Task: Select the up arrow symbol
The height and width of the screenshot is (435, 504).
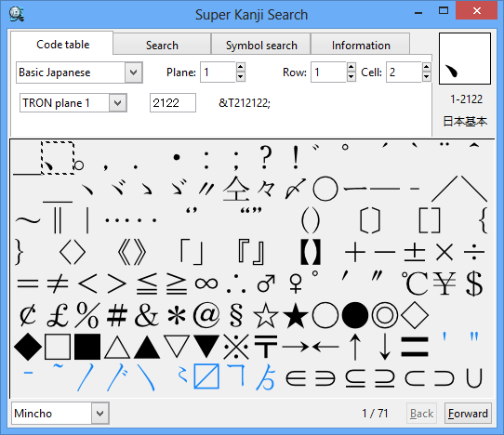Action: point(355,347)
